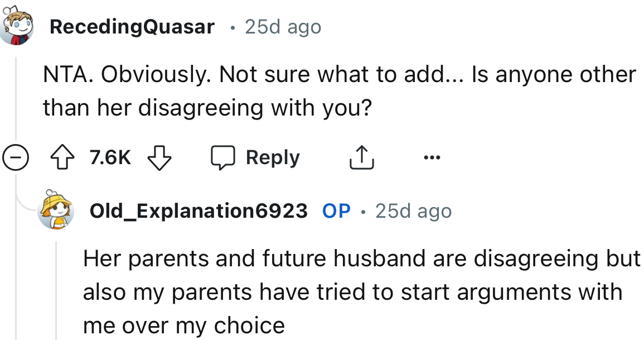
Task: Open the share menu for the comment
Action: coord(361,157)
